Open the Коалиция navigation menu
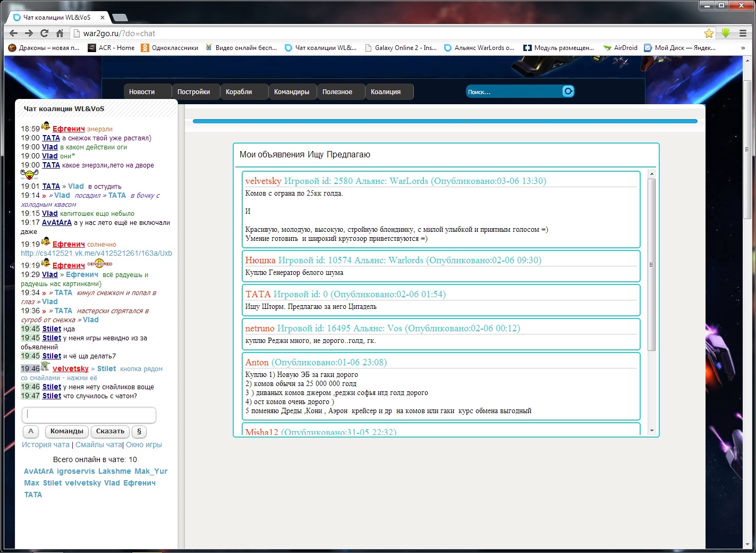This screenshot has height=553, width=756. click(x=385, y=92)
